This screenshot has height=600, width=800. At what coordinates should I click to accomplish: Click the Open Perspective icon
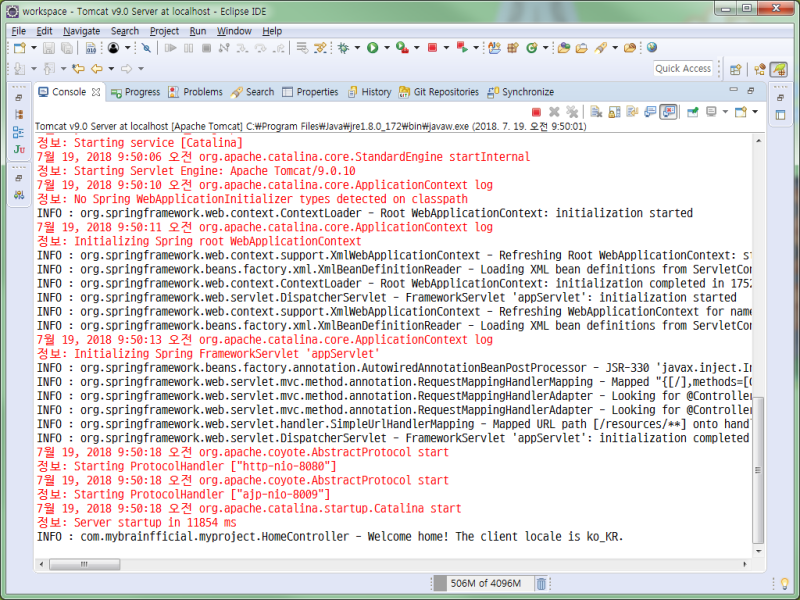pyautogui.click(x=735, y=69)
